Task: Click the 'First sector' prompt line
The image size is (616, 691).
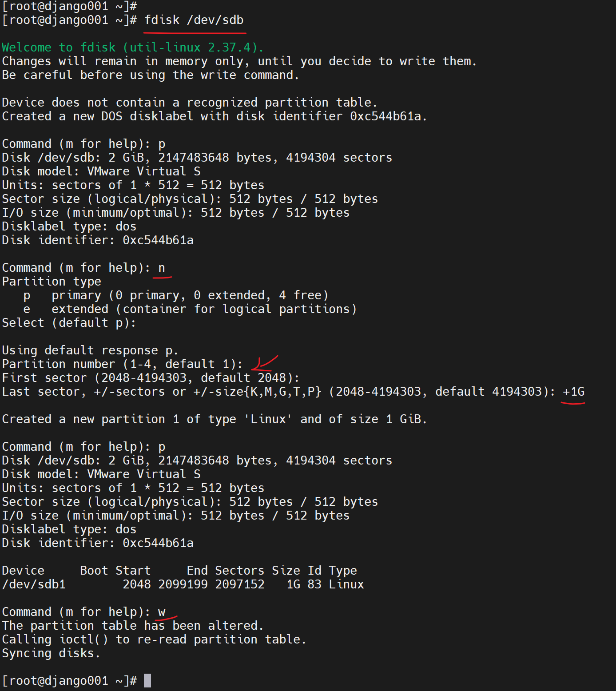Action: 151,378
